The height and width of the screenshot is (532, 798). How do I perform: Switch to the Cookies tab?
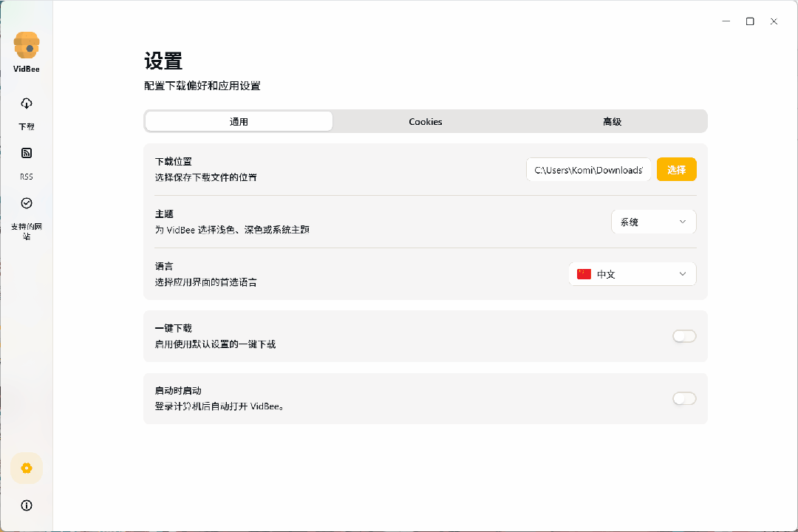pos(426,121)
